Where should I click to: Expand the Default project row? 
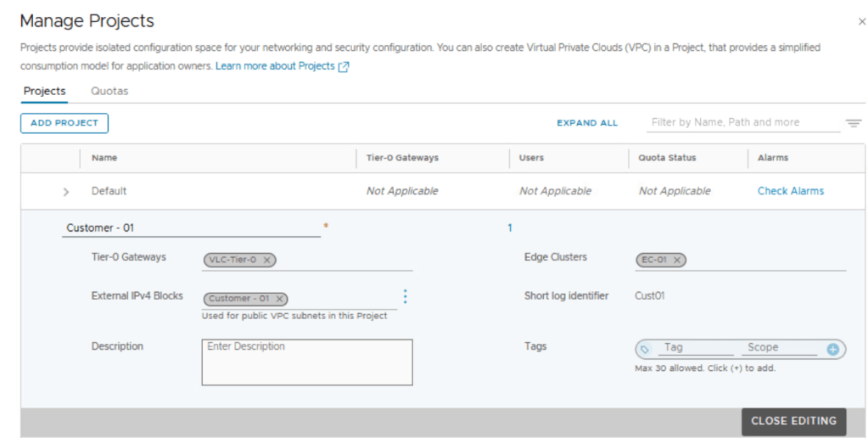[66, 192]
